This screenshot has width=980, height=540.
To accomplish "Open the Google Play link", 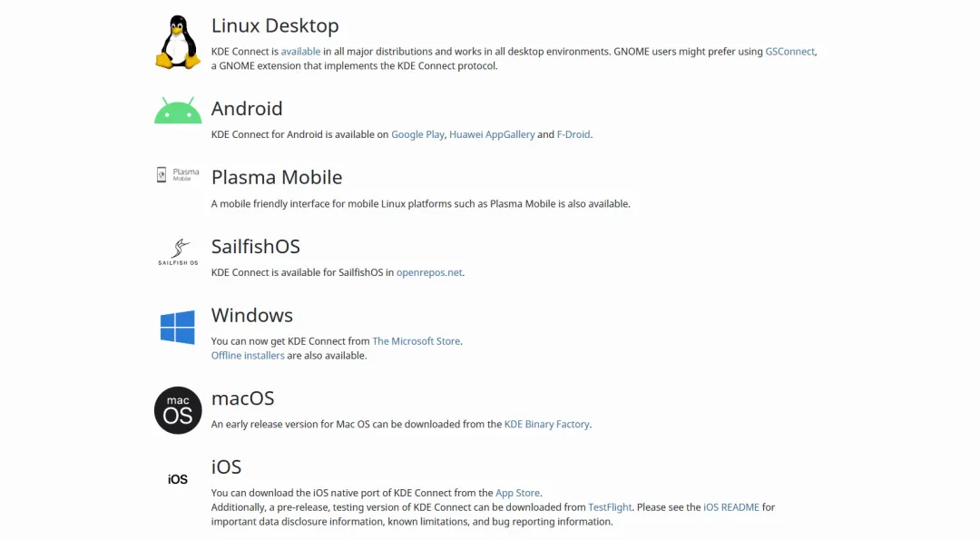I will tap(417, 134).
